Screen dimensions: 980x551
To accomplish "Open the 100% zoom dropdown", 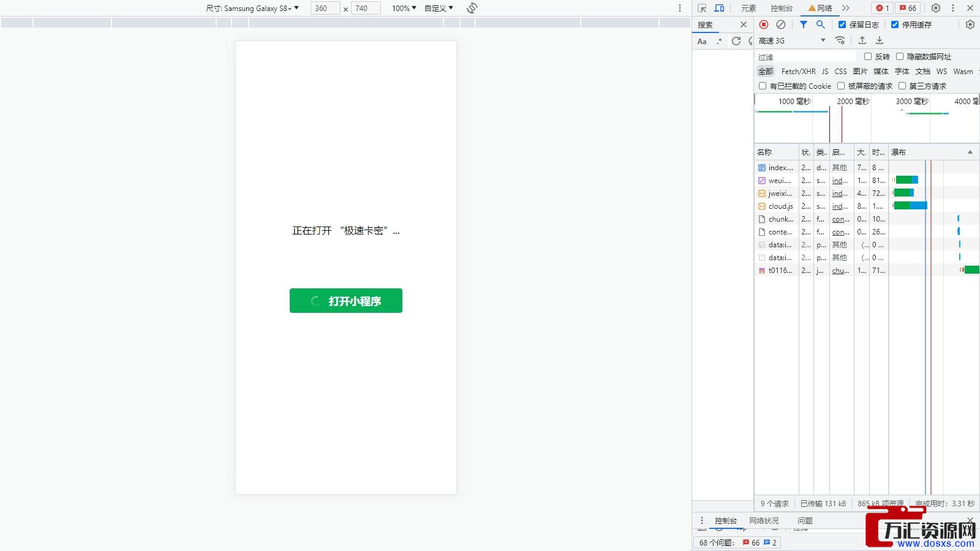I will [404, 8].
